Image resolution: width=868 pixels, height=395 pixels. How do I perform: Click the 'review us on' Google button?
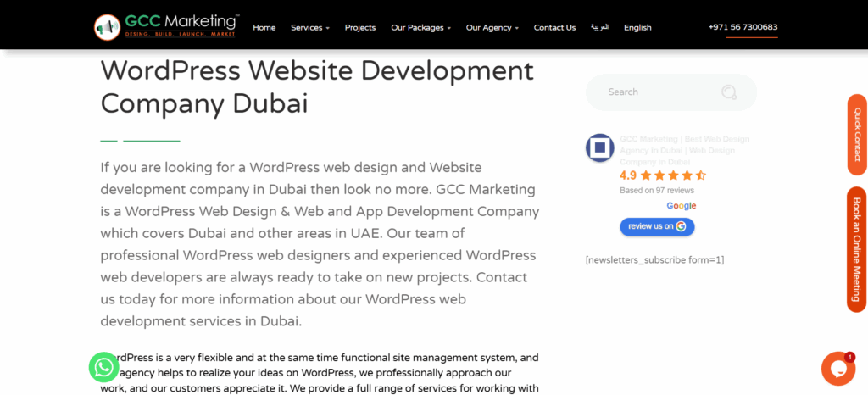click(657, 226)
